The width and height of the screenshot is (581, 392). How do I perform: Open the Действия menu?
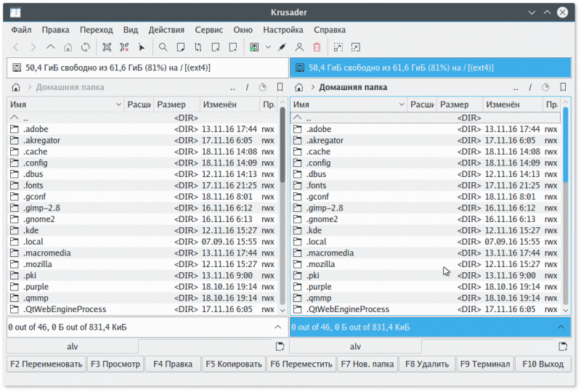[x=166, y=30]
